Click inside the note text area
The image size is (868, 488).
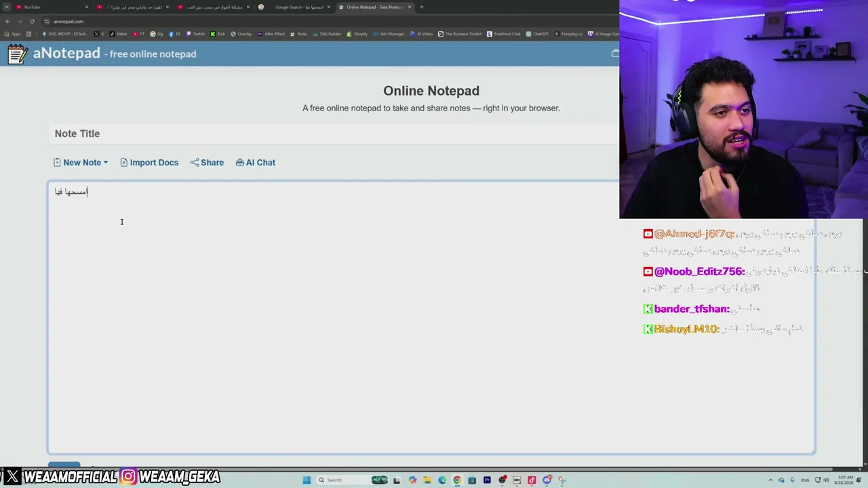pos(431,317)
